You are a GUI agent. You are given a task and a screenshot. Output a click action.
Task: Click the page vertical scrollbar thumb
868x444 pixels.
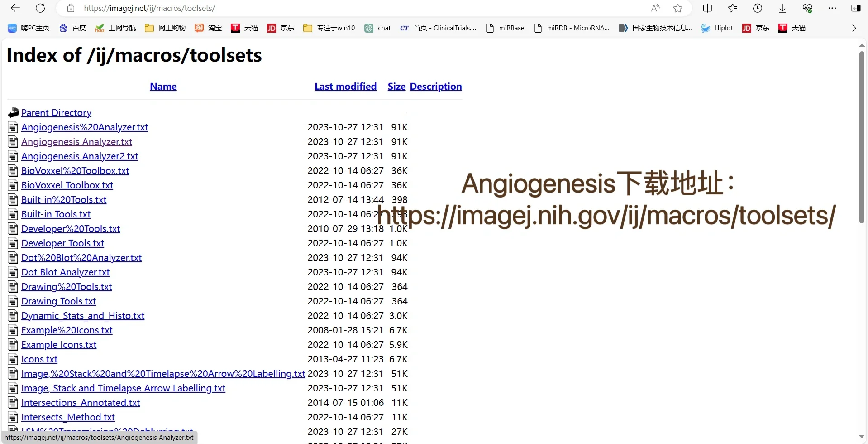(x=862, y=137)
